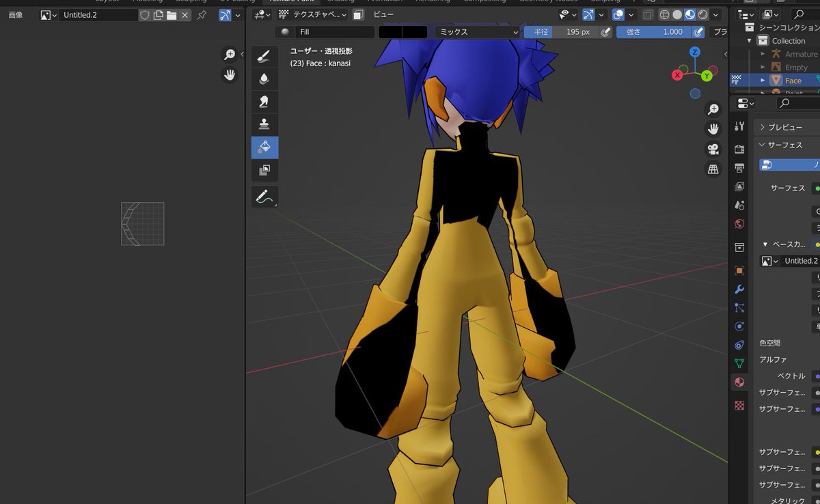Viewport: 820px width, 504px height.
Task: Switch to solid shading
Action: pos(677,14)
